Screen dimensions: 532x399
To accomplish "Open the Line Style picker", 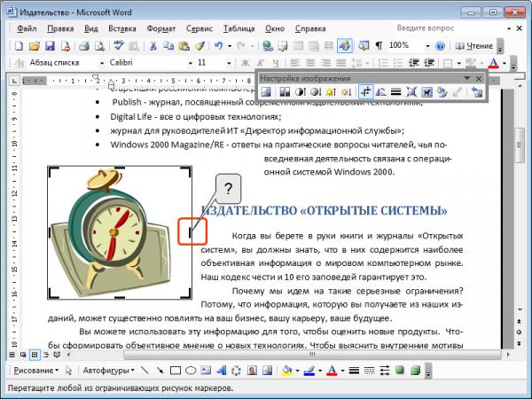I will pyautogui.click(x=396, y=91).
